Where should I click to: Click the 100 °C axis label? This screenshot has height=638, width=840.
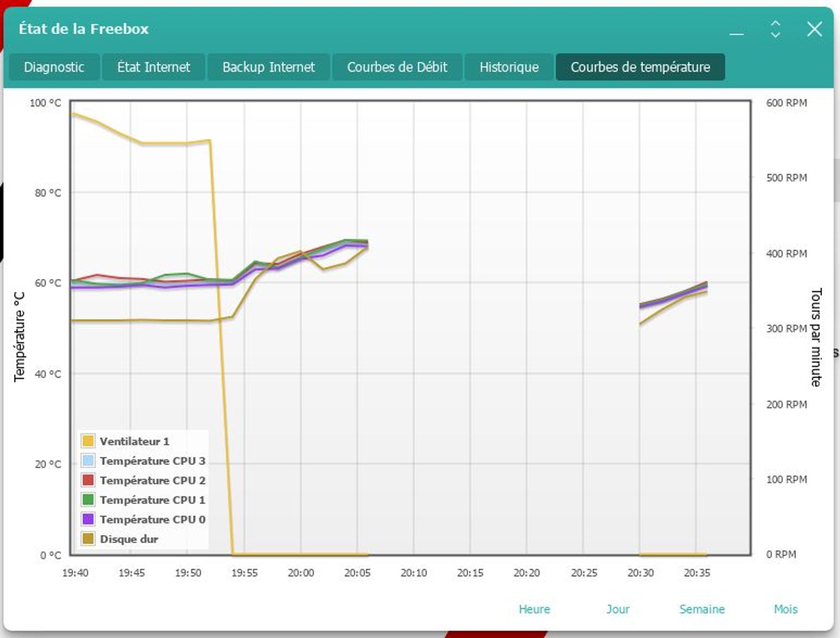click(x=45, y=103)
